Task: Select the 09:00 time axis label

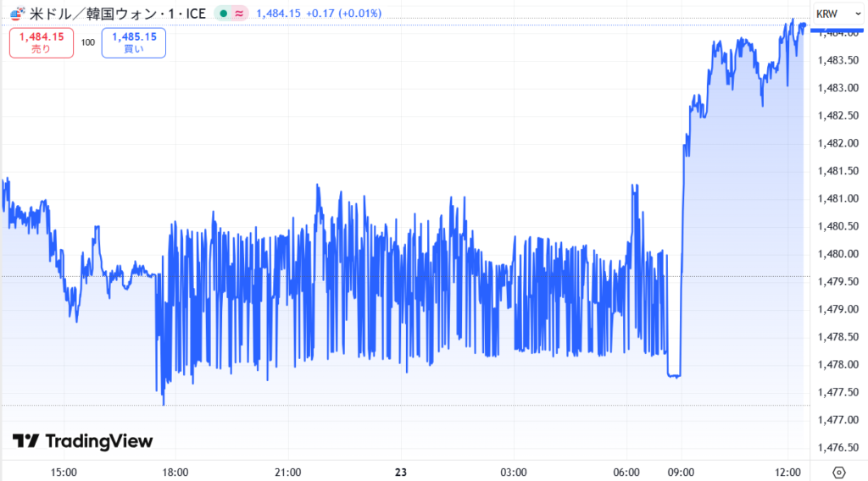Action: click(681, 472)
